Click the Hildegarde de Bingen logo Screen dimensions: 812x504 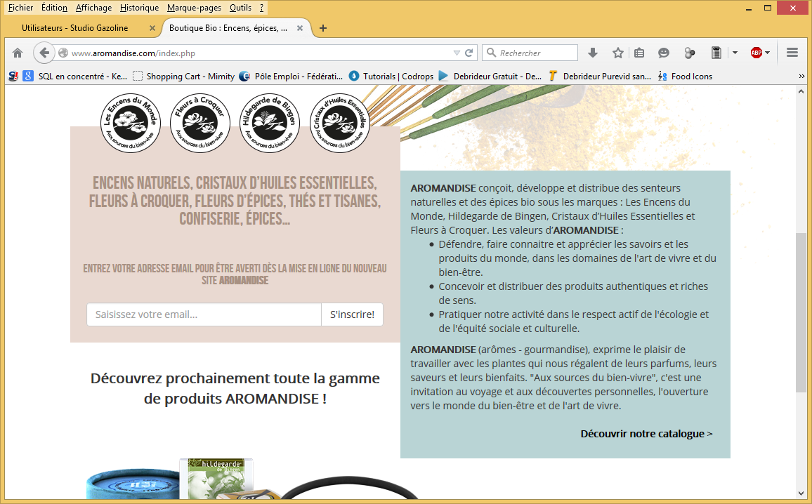270,123
